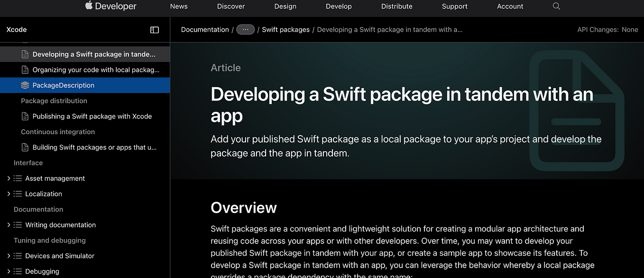The image size is (644, 278).
Task: Open the Distribute menu item
Action: point(397,6)
